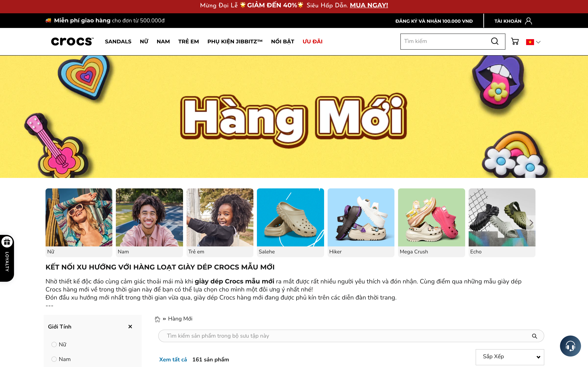The image size is (588, 367).
Task: Click the Xem tất cả link
Action: (x=173, y=359)
